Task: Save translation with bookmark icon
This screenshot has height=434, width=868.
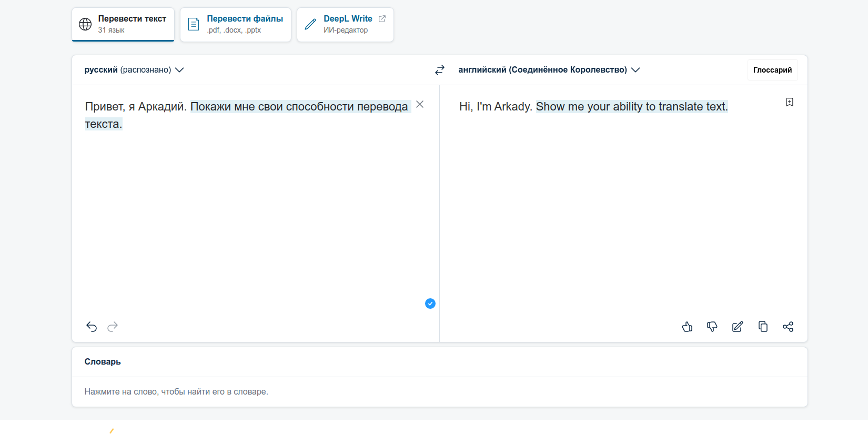Action: (790, 102)
